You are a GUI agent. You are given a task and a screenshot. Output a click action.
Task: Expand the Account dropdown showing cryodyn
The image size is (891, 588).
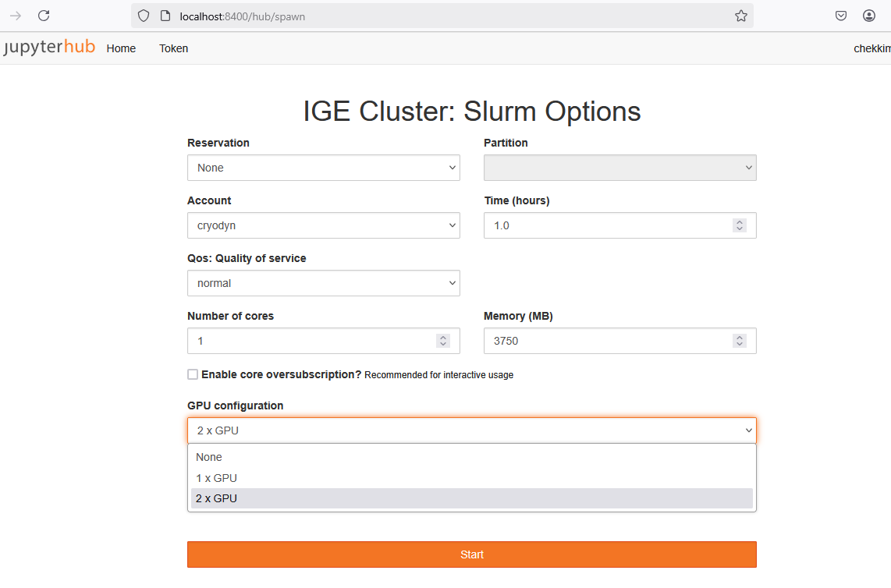323,225
